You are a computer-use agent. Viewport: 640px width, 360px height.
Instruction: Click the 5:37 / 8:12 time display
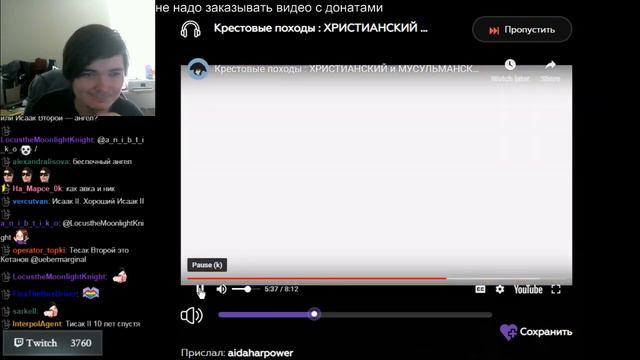pos(281,289)
